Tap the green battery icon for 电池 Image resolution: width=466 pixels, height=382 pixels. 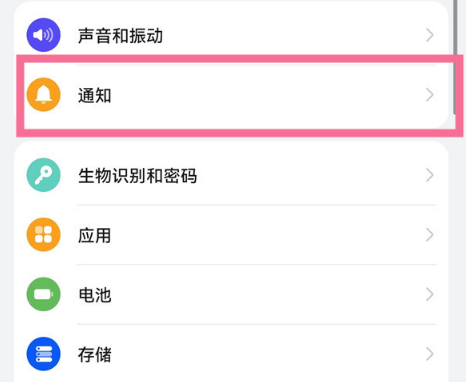click(x=43, y=294)
